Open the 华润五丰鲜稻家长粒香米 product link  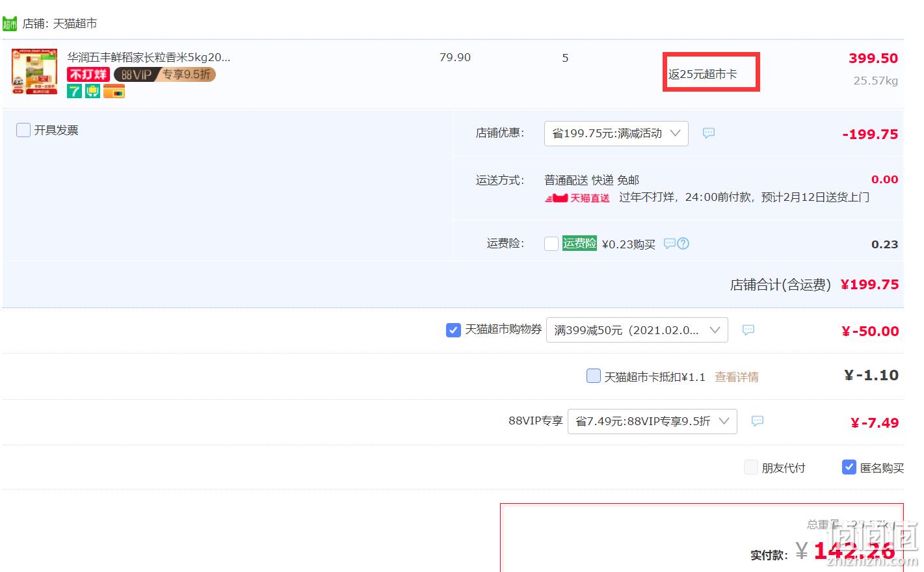click(149, 57)
